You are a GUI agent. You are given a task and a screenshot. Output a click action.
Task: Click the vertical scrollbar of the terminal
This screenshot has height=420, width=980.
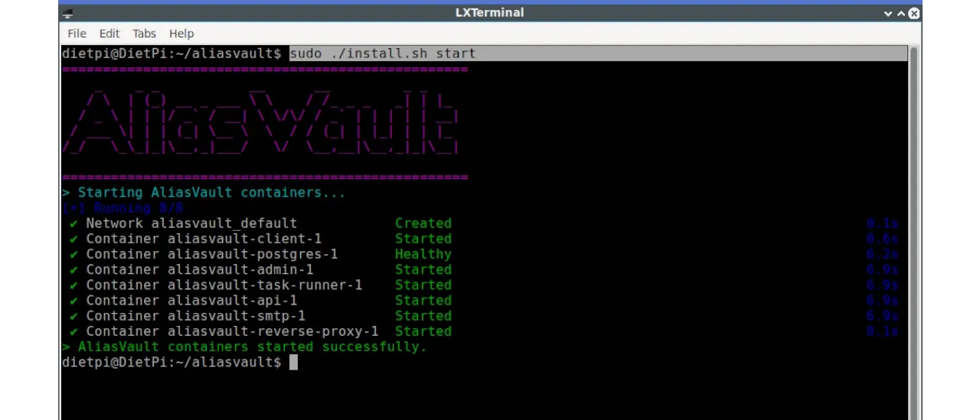pos(913,230)
